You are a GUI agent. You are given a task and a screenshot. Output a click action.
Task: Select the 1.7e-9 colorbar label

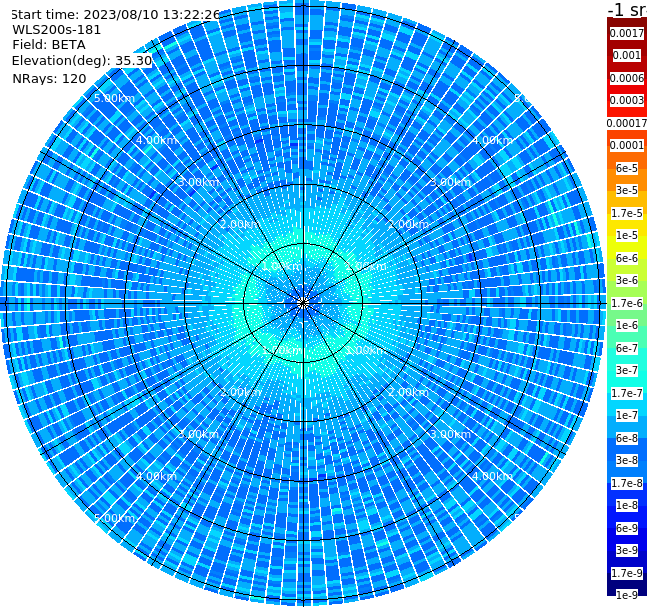(x=627, y=573)
